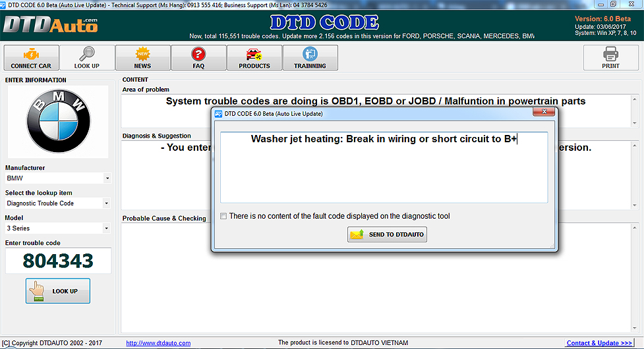The image size is (644, 349).
Task: Open the Connect Car engine icon
Action: (31, 58)
